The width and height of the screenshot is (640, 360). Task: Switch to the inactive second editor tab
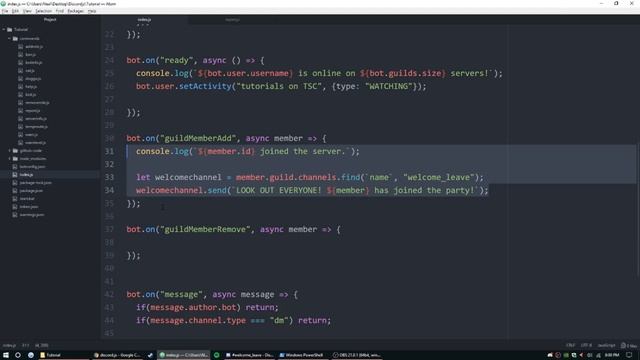pyautogui.click(x=232, y=20)
